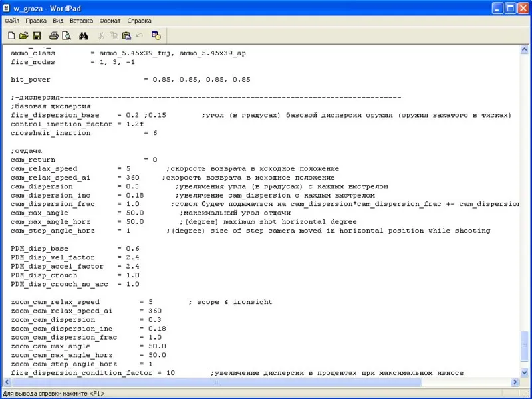Image resolution: width=532 pixels, height=399 pixels.
Task: Open Print Preview from toolbar
Action: [66, 35]
